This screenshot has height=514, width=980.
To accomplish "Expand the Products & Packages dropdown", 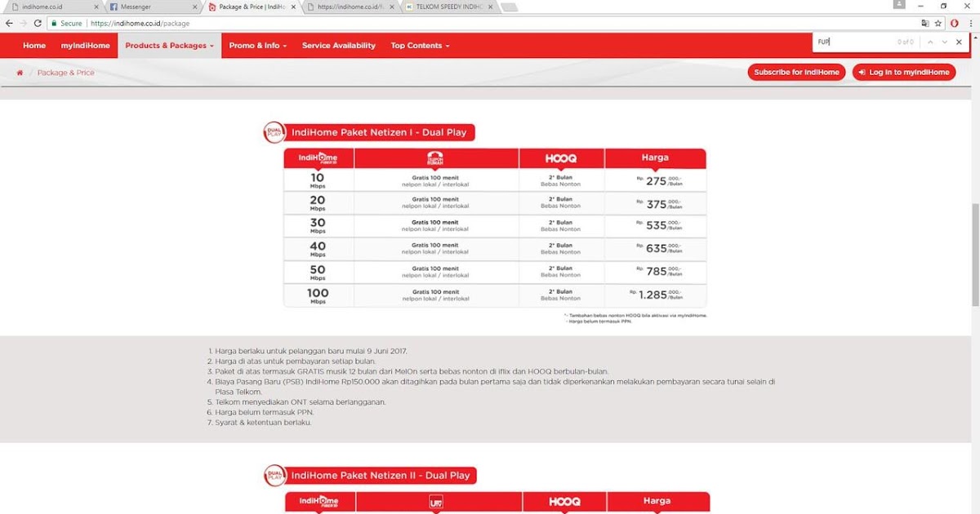I will [x=169, y=46].
